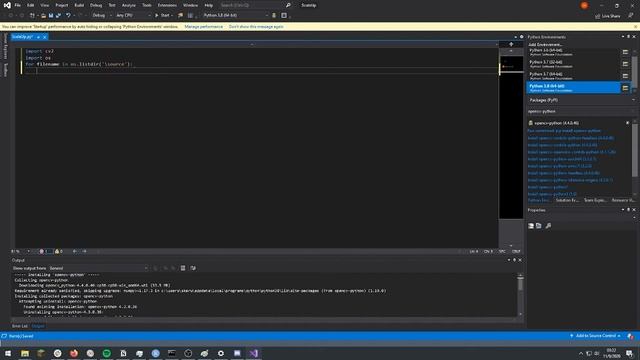Open the Edit menu
The height and width of the screenshot is (360, 640).
[31, 5]
